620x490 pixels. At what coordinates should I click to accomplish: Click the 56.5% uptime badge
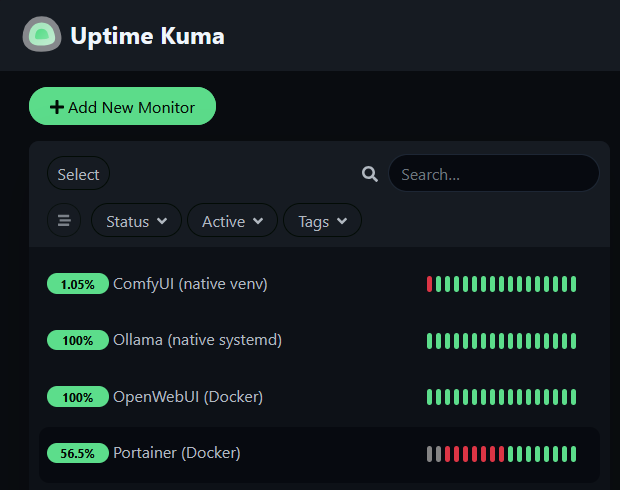click(x=78, y=453)
